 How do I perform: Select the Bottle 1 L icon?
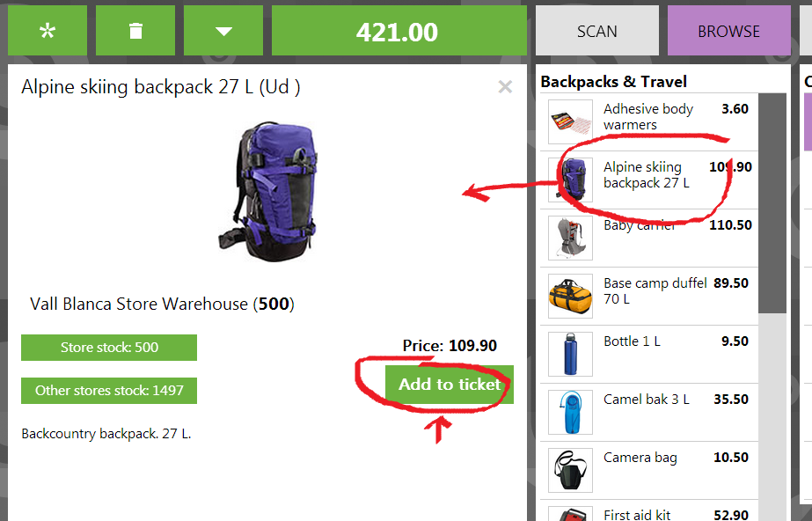570,355
